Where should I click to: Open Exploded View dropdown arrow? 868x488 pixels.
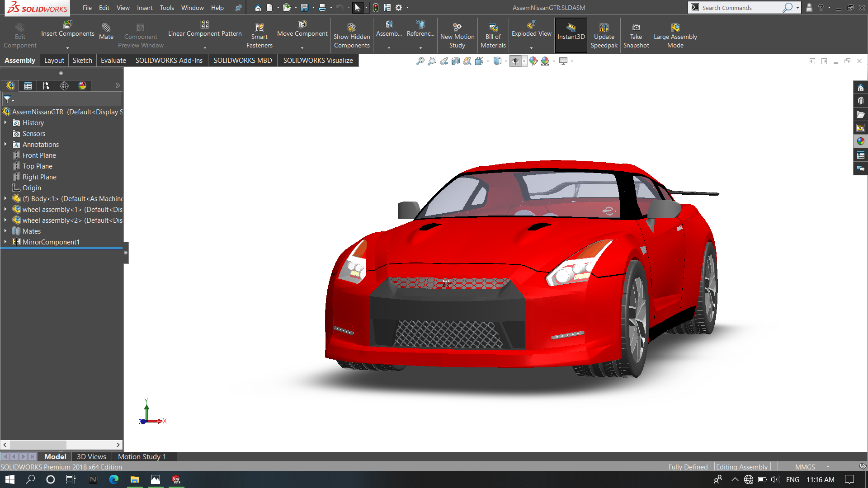click(x=532, y=48)
